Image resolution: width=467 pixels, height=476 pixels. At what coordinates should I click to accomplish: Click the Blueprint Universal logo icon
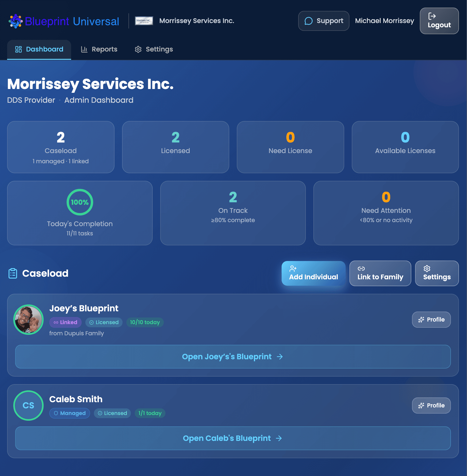16,21
